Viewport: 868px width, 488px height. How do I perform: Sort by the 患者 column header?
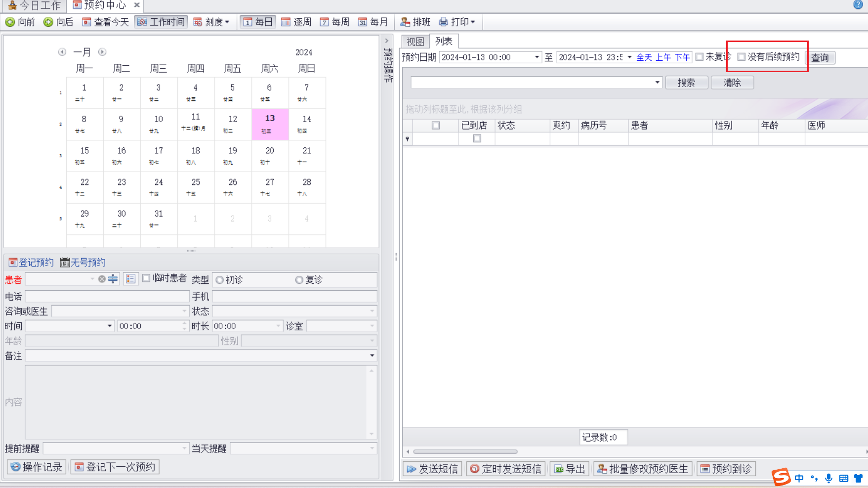(670, 126)
